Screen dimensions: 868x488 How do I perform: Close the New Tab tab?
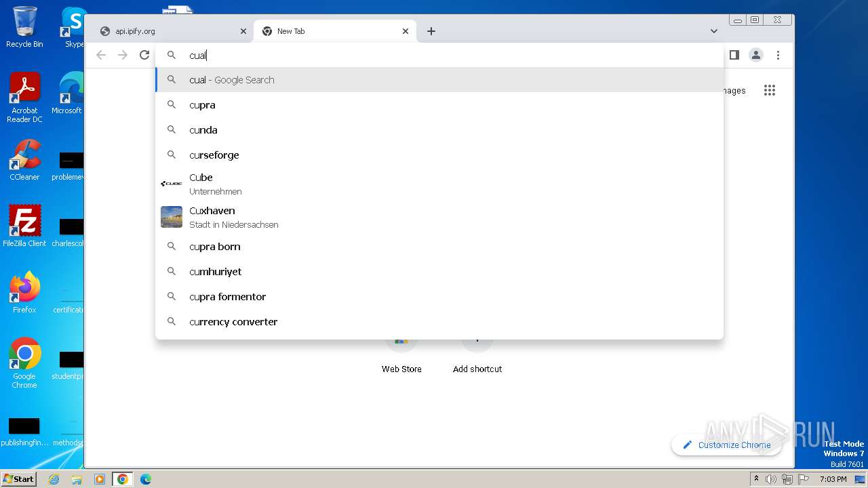(406, 31)
